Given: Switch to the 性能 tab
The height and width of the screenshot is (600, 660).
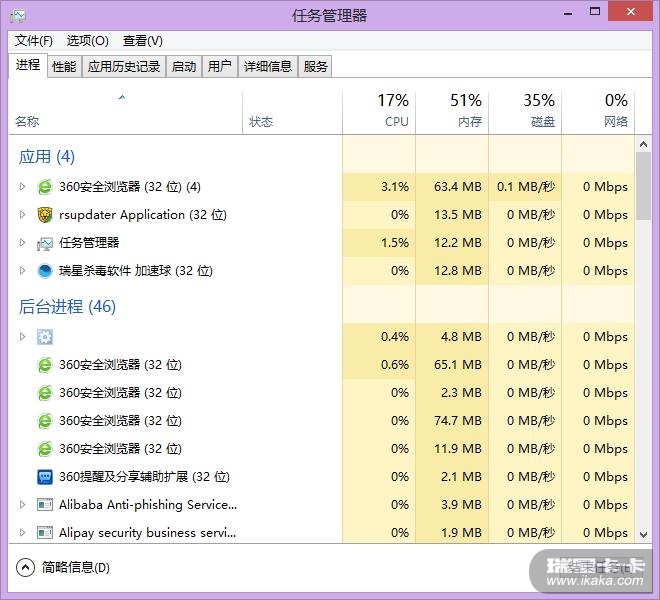Looking at the screenshot, I should pyautogui.click(x=64, y=67).
